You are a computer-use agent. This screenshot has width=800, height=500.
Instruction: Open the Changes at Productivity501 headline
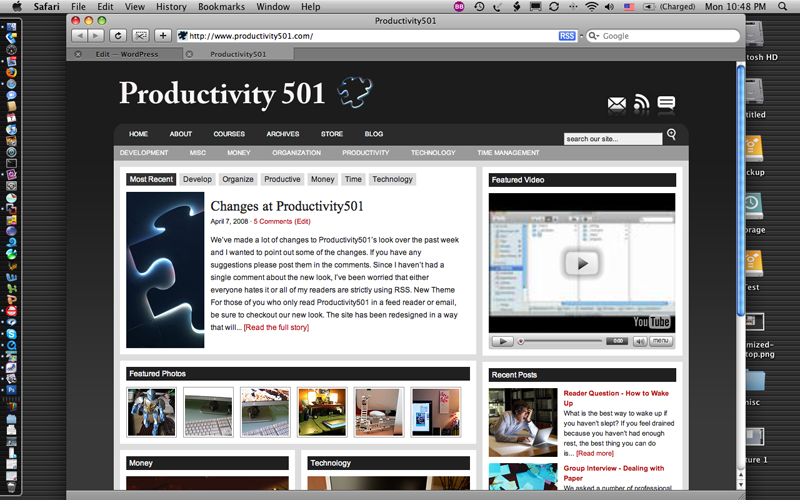(x=287, y=206)
